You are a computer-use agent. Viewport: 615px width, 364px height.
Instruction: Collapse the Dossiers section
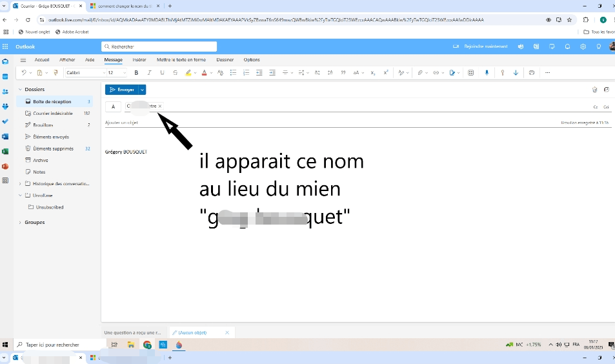pyautogui.click(x=20, y=90)
